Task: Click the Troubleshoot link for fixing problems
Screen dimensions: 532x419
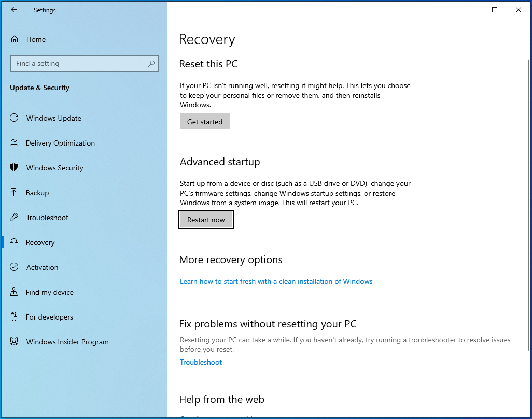Action: coord(201,362)
